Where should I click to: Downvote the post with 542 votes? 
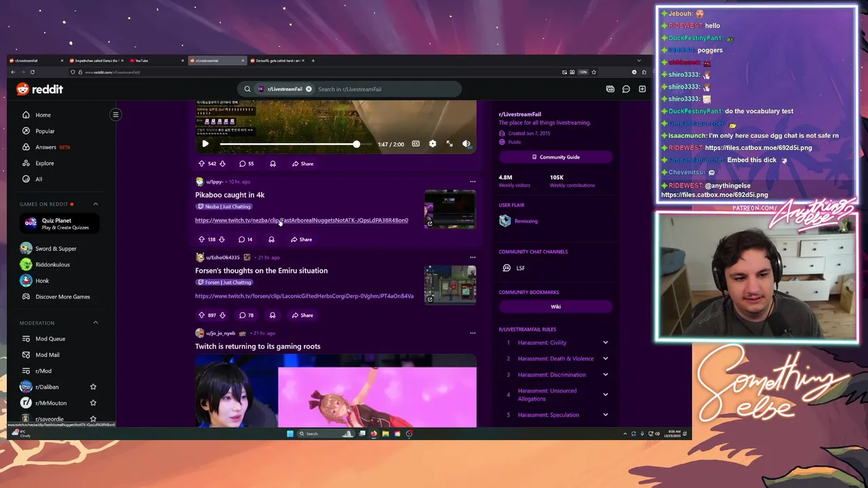tap(222, 163)
